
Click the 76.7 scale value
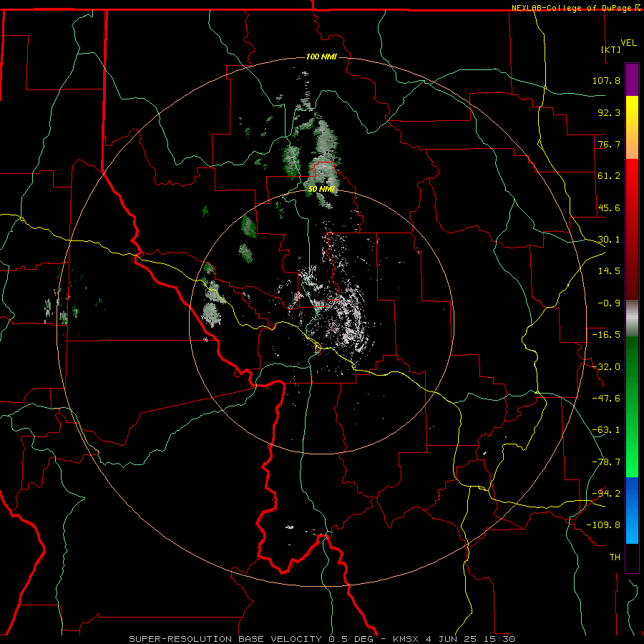click(x=609, y=144)
